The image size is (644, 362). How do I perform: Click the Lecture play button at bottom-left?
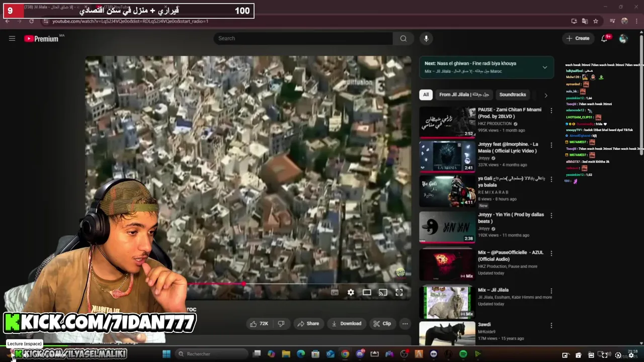pos(13,355)
